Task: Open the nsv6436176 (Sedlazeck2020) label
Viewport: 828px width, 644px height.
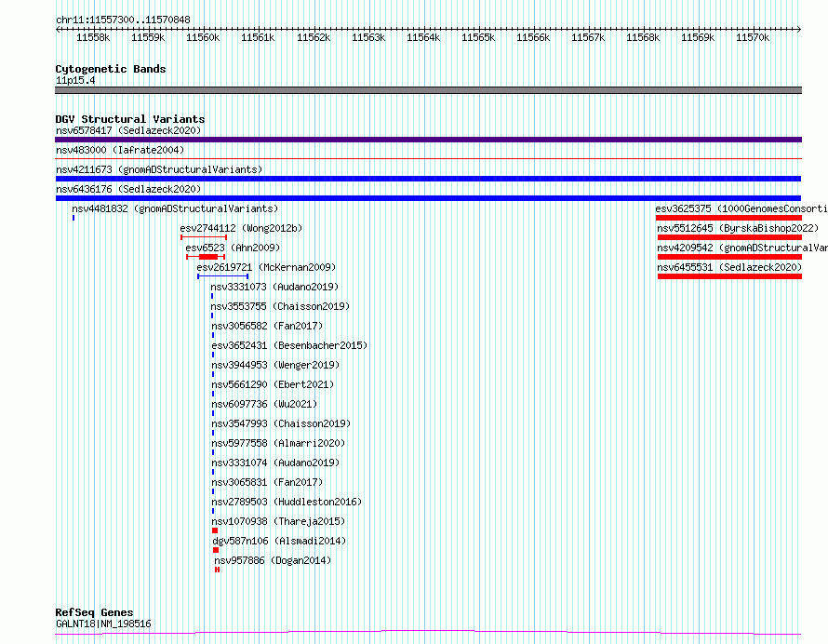Action: coord(128,189)
